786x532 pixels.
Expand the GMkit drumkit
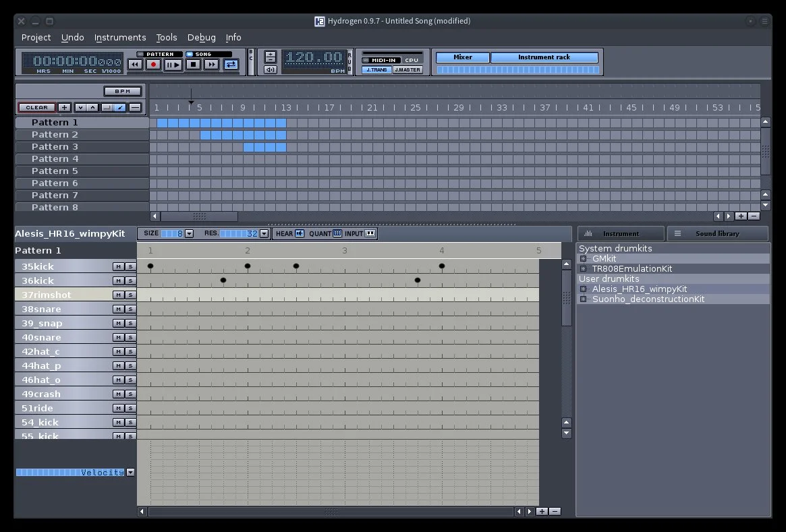[x=583, y=258]
